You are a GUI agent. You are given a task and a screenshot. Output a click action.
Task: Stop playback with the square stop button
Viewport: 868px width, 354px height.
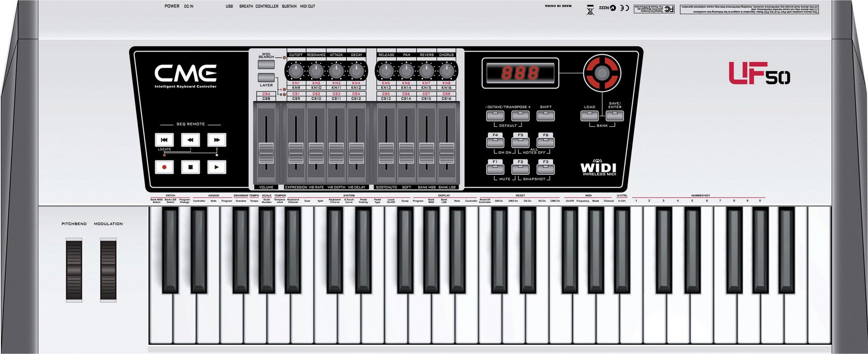tap(190, 167)
